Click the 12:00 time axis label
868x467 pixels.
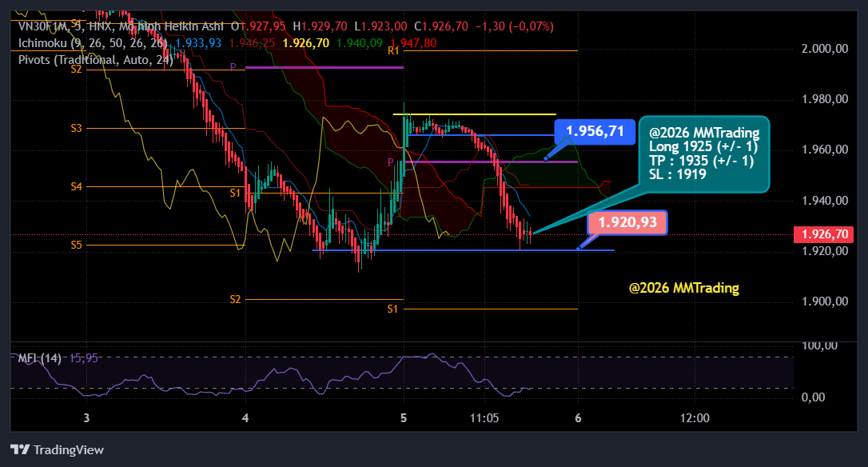click(695, 418)
